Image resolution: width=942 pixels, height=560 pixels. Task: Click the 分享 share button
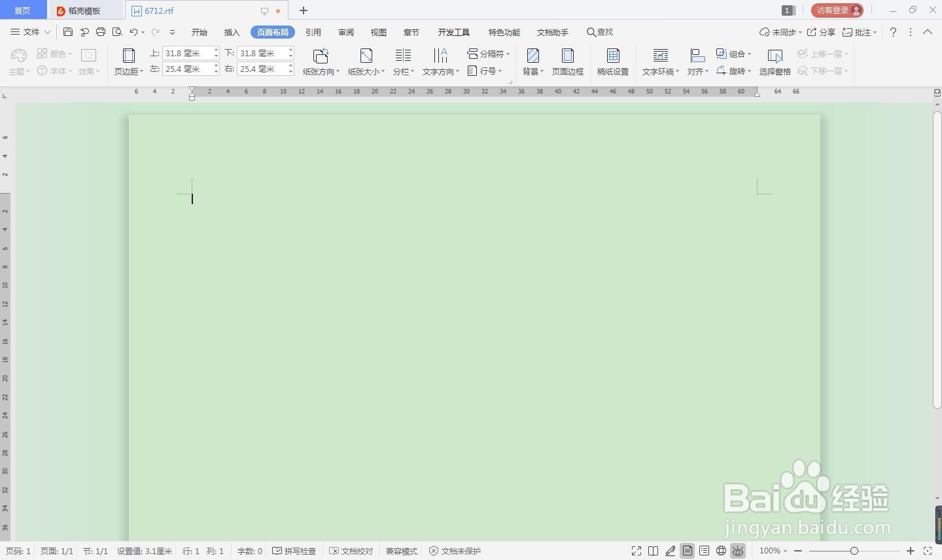821,32
